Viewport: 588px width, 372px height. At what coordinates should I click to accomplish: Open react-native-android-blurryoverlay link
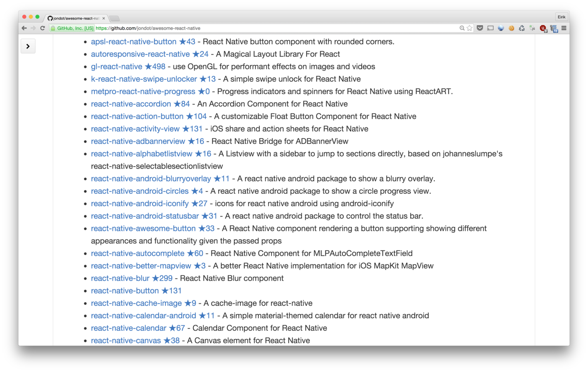click(160, 179)
